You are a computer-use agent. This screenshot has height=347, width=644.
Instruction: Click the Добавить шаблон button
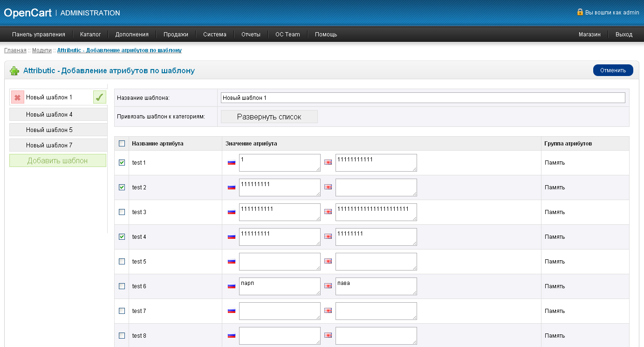pyautogui.click(x=58, y=161)
